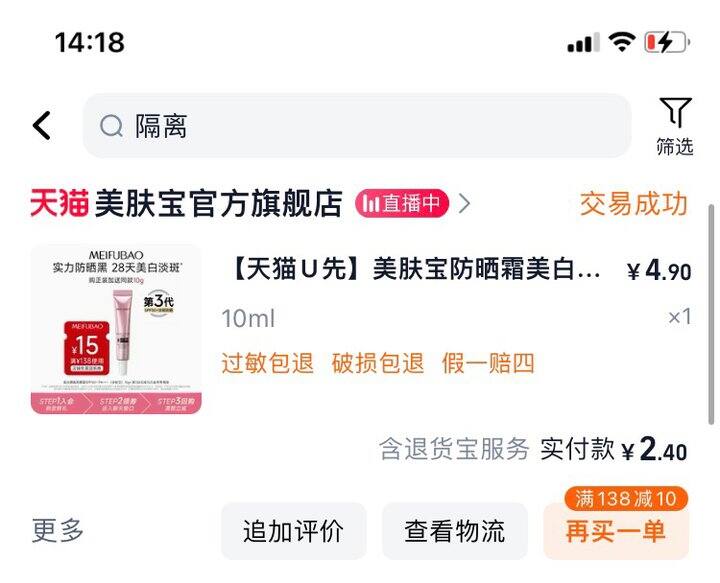Tap 追加评价 button
This screenshot has height=583, width=720.
pos(293,531)
